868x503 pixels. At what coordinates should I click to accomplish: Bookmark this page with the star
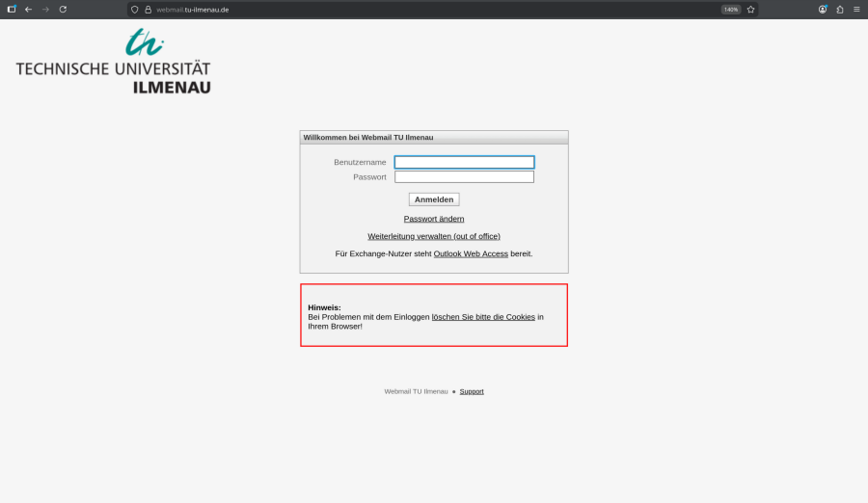click(750, 10)
